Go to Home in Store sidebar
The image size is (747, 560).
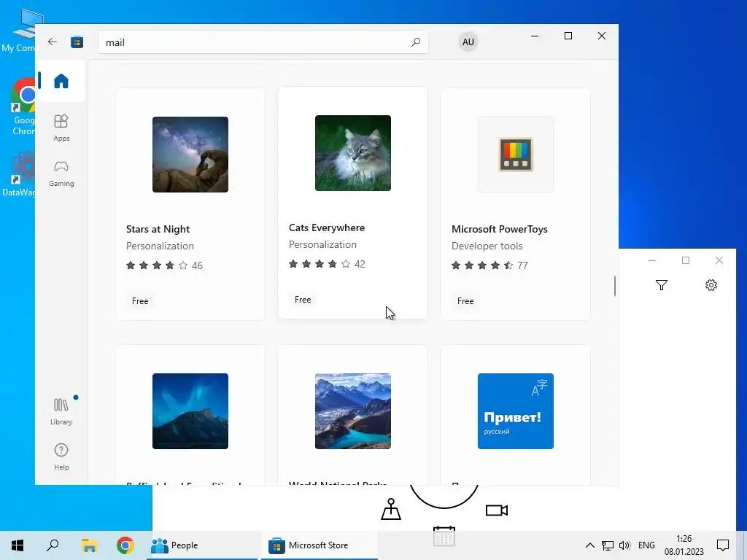click(x=61, y=81)
